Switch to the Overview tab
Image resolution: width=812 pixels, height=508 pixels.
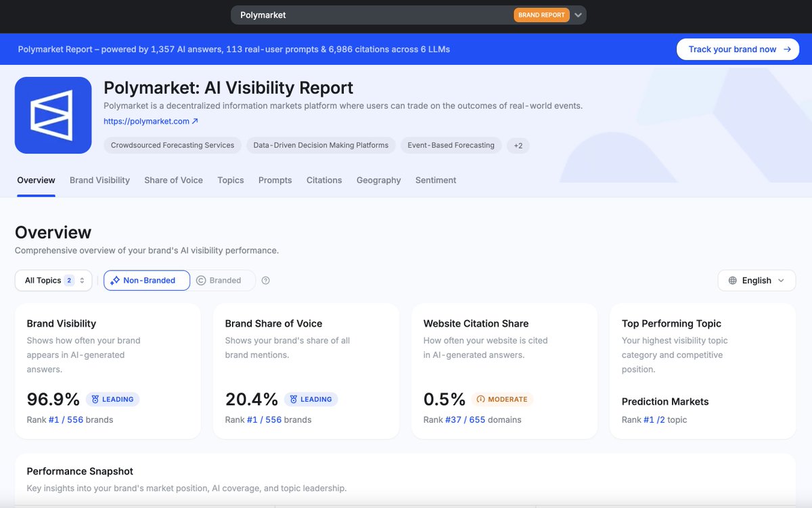(x=36, y=180)
